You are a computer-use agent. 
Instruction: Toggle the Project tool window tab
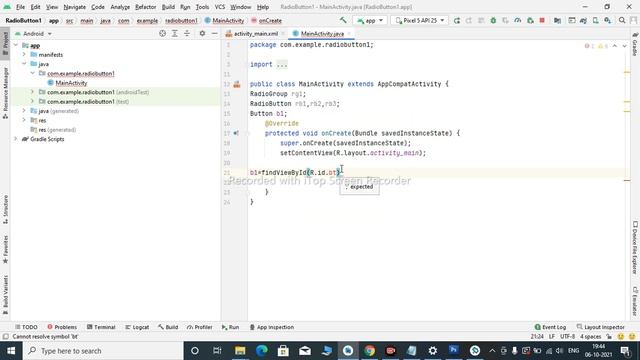tap(5, 44)
